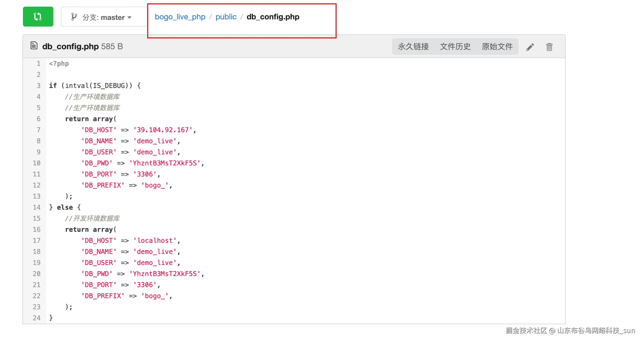Click the dropdown caret next to master
The height and width of the screenshot is (343, 644).
[x=129, y=17]
